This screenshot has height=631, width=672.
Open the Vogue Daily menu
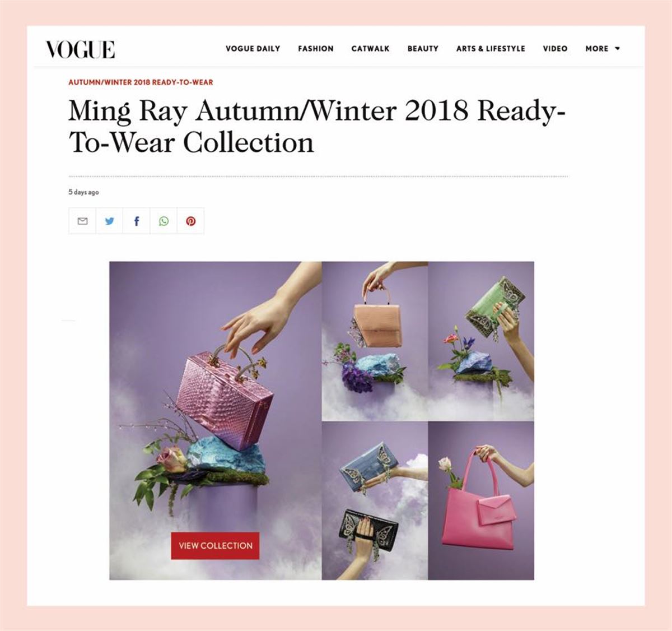[253, 49]
